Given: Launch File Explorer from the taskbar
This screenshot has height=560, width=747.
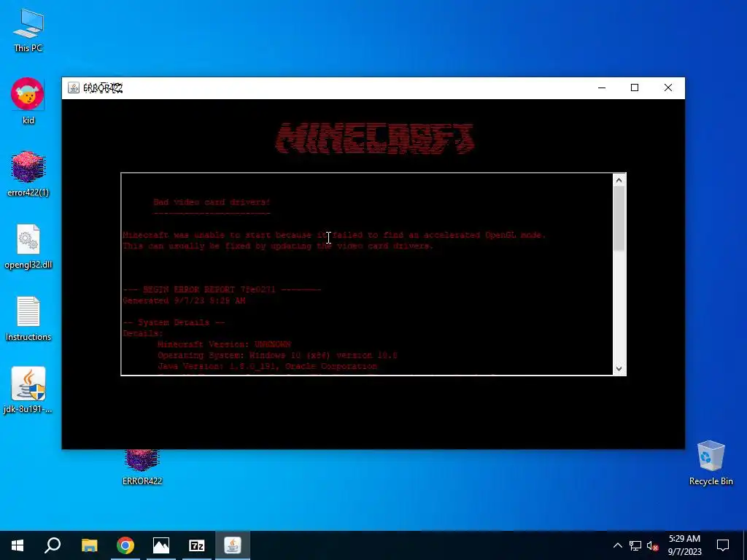Looking at the screenshot, I should coord(89,545).
